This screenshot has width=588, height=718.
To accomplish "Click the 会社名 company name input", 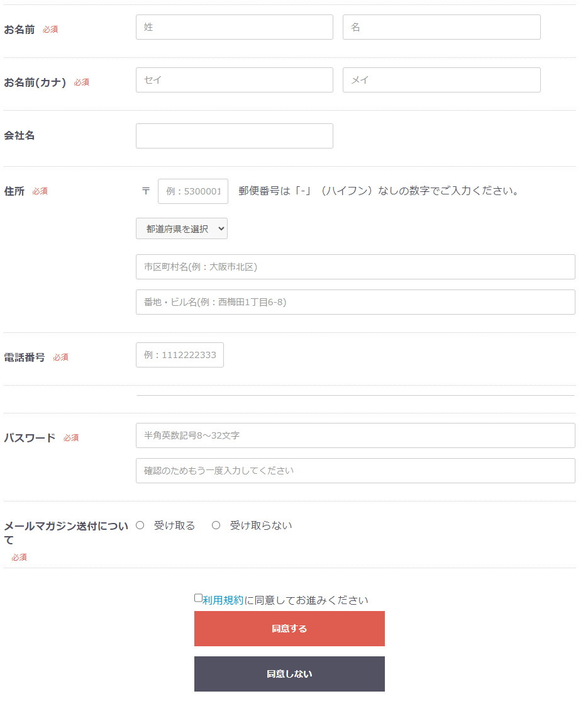I will (x=235, y=136).
